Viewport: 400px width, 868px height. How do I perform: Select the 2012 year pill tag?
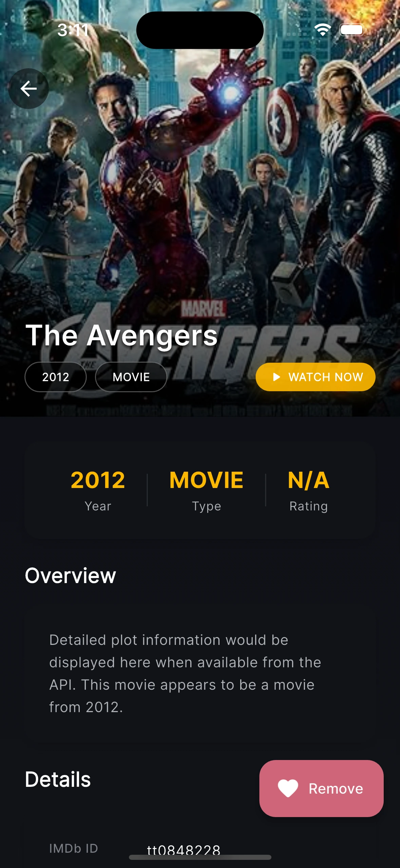coord(56,377)
